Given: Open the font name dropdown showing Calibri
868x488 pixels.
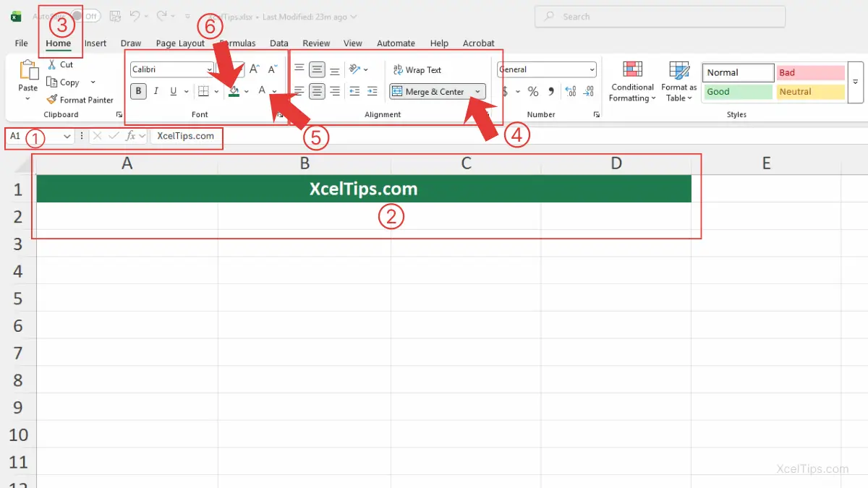Looking at the screenshot, I should (209, 69).
